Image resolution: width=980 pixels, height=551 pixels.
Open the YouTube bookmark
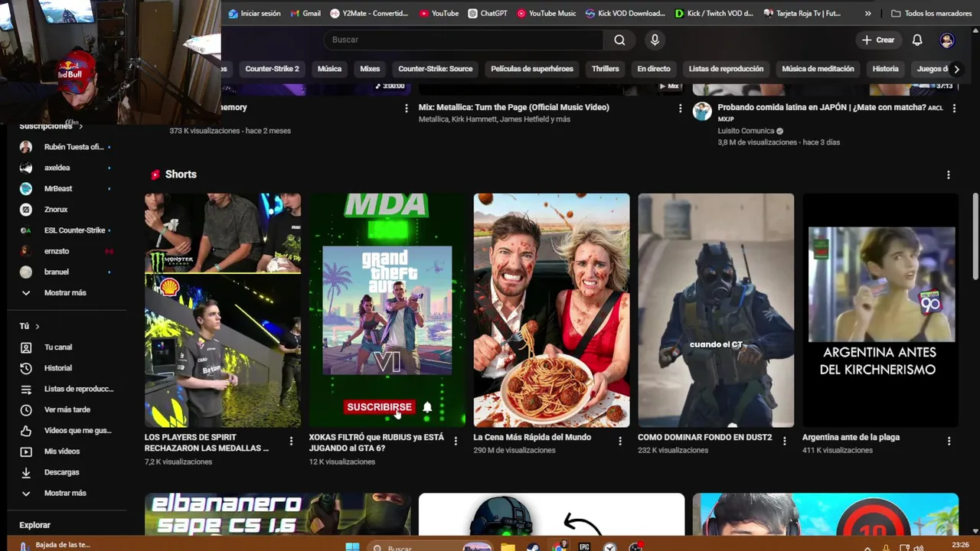click(439, 13)
